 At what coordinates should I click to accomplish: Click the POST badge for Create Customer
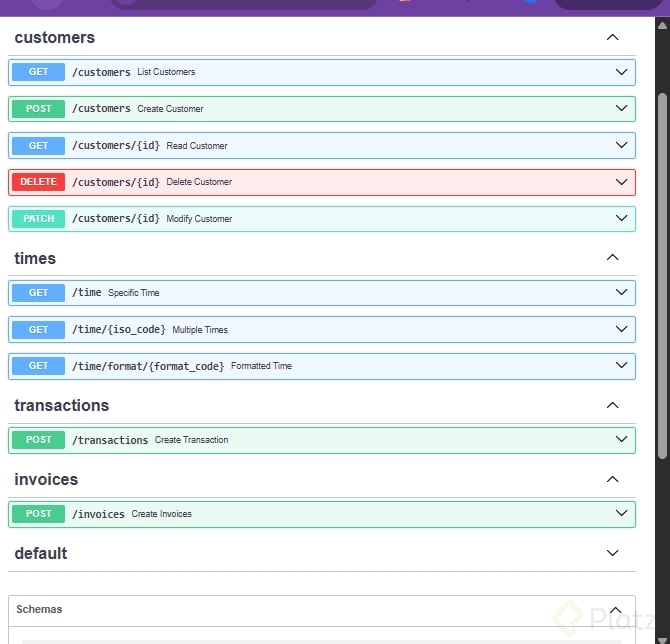(38, 109)
